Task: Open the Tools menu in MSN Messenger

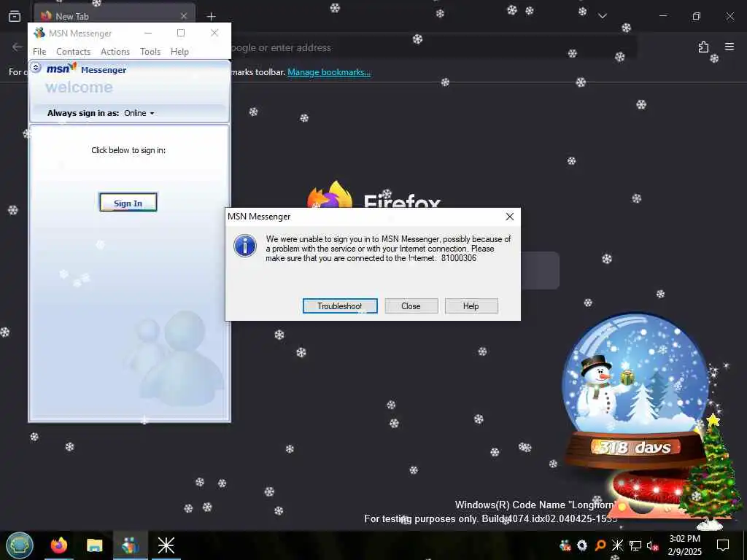Action: click(x=150, y=52)
